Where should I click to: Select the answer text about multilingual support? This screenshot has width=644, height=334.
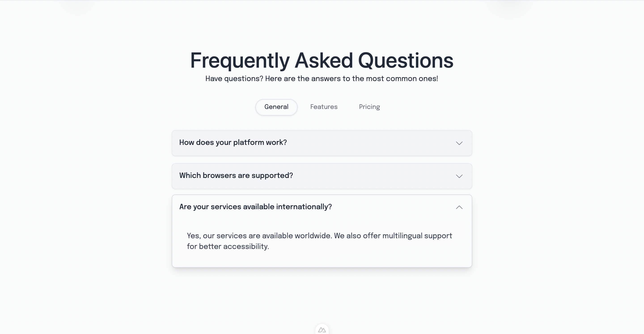point(319,241)
